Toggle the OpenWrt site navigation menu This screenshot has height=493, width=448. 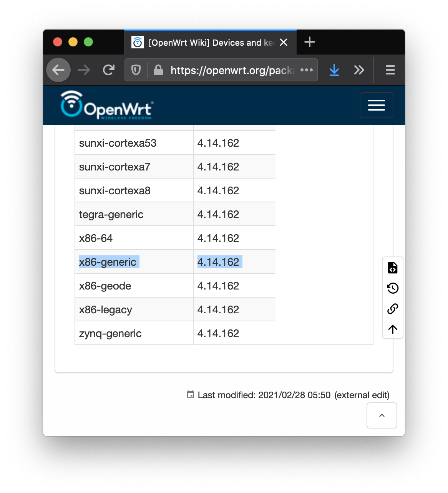[377, 105]
